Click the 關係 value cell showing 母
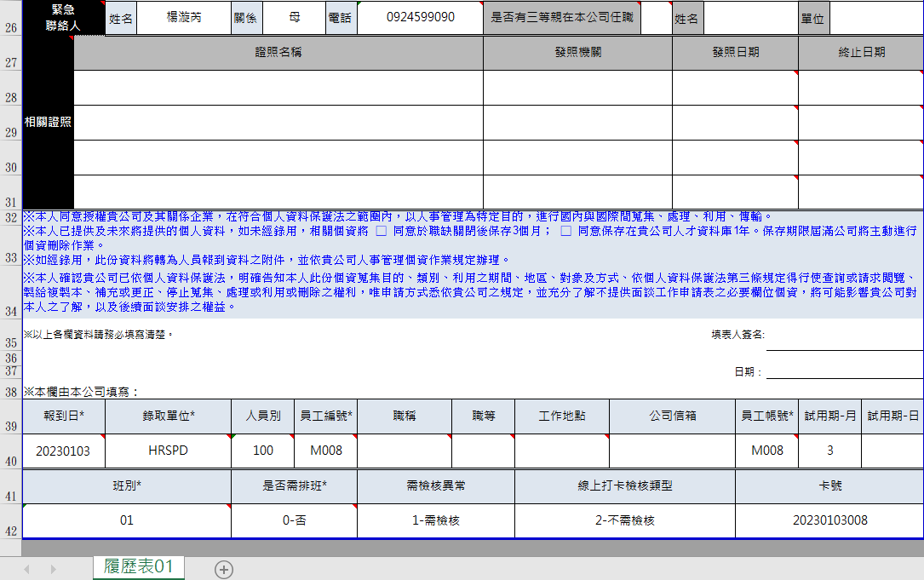 pos(294,18)
